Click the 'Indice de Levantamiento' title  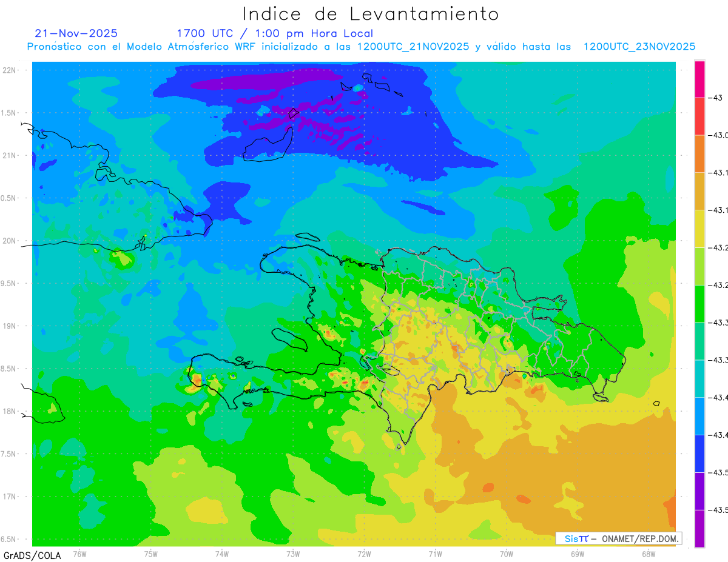[x=371, y=14]
